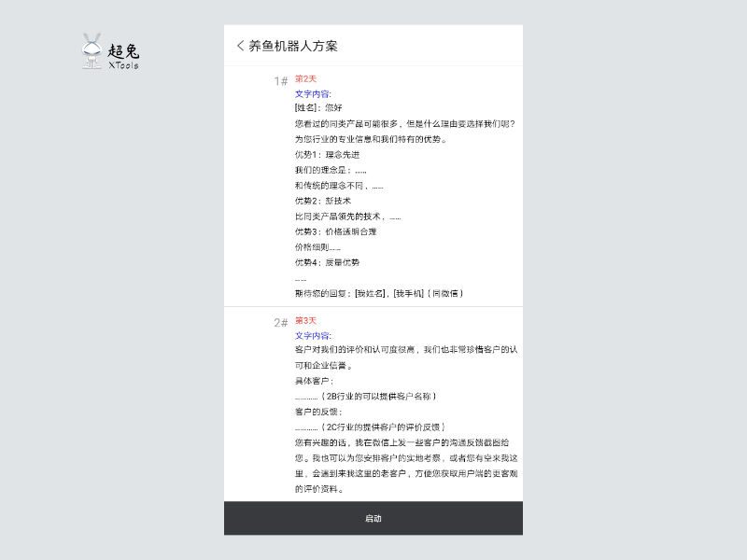This screenshot has width=747, height=560.
Task: Select the line 优势4：质量优势
Action: 327,262
